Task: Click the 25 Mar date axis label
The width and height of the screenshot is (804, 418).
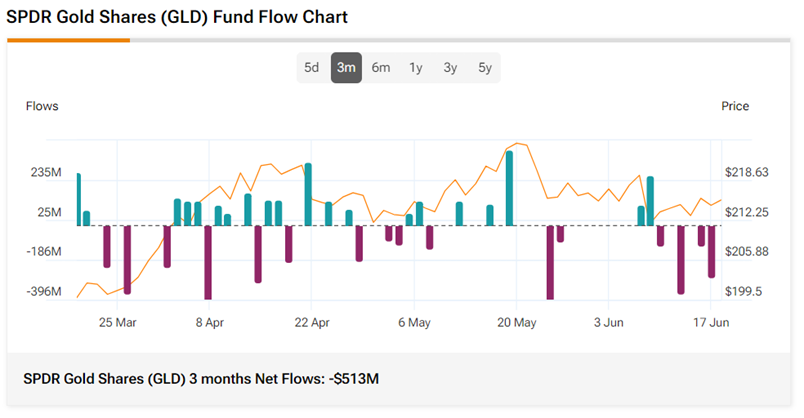Action: pyautogui.click(x=118, y=323)
